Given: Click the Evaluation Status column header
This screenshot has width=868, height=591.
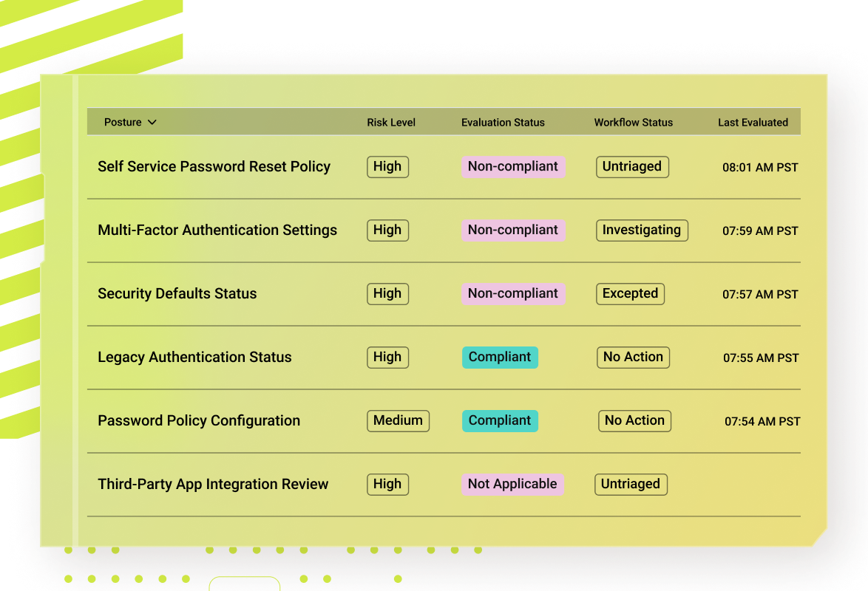Looking at the screenshot, I should pos(503,123).
